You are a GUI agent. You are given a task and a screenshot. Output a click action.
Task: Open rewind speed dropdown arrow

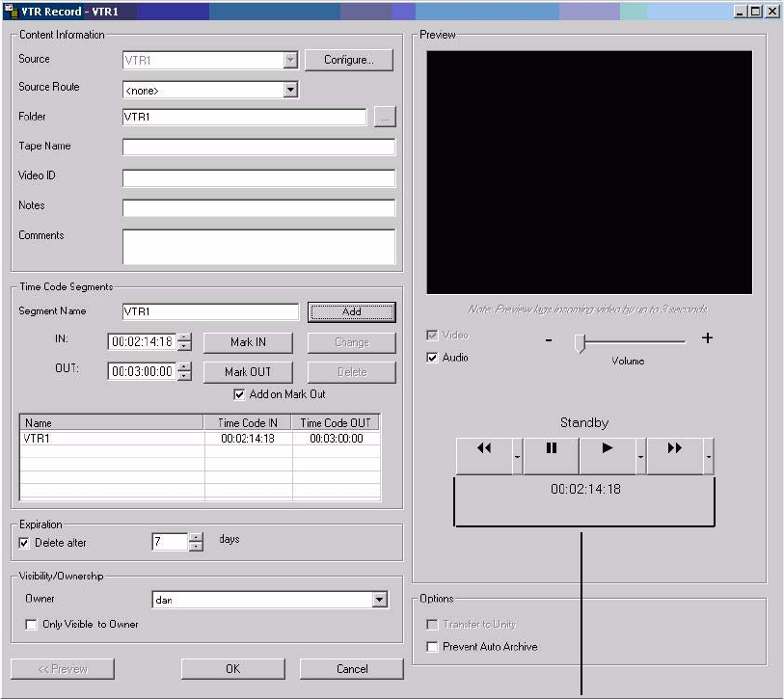(x=518, y=456)
